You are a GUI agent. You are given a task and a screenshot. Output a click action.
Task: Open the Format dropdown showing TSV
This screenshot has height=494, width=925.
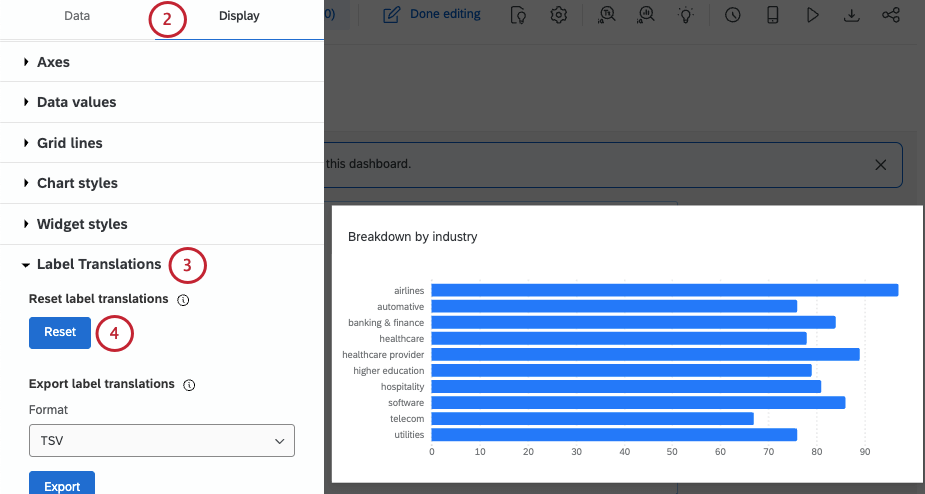tap(162, 440)
